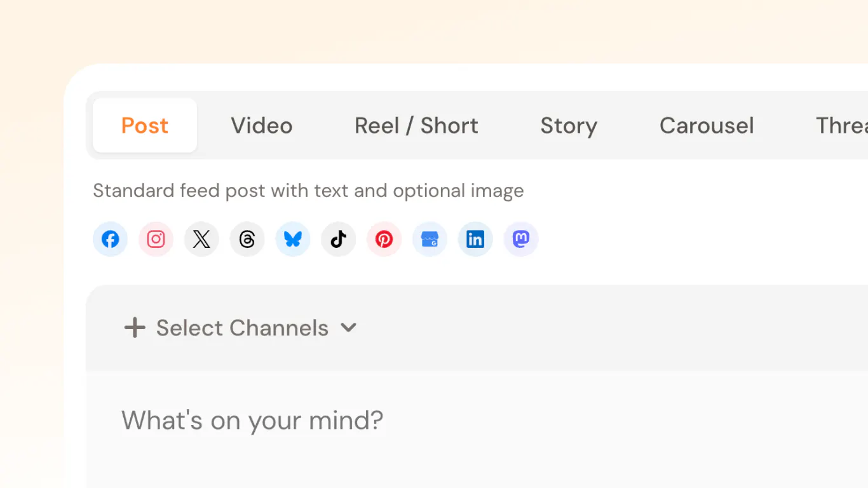The width and height of the screenshot is (868, 488).
Task: Click the LinkedIn icon
Action: (475, 240)
